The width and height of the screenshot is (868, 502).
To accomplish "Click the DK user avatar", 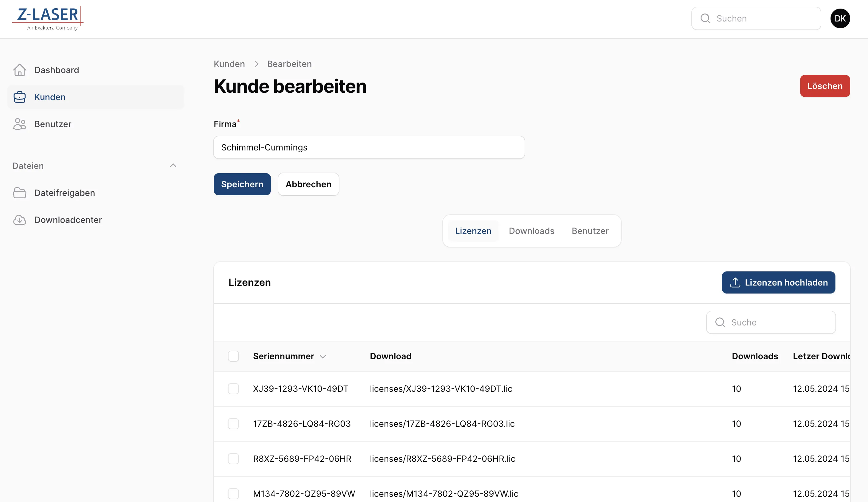I will (x=840, y=19).
